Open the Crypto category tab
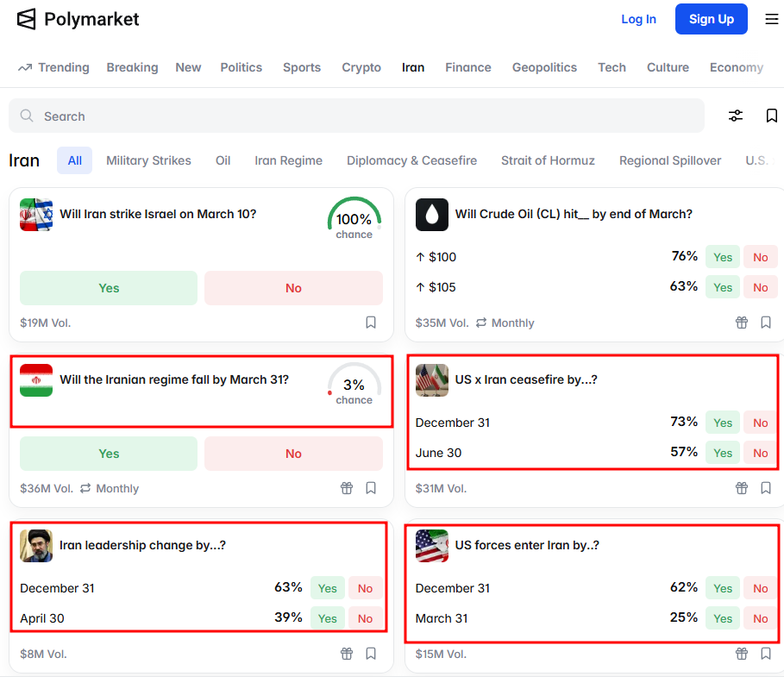 pyautogui.click(x=361, y=67)
